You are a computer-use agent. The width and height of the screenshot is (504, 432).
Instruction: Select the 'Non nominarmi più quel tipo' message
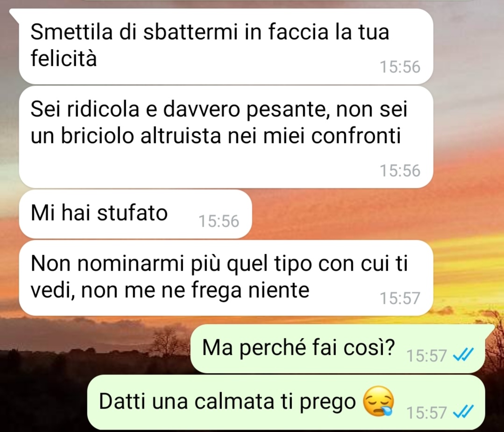226,278
